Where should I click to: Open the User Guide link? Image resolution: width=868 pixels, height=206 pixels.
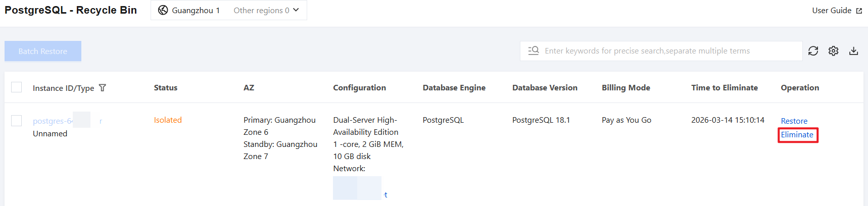[x=831, y=10]
